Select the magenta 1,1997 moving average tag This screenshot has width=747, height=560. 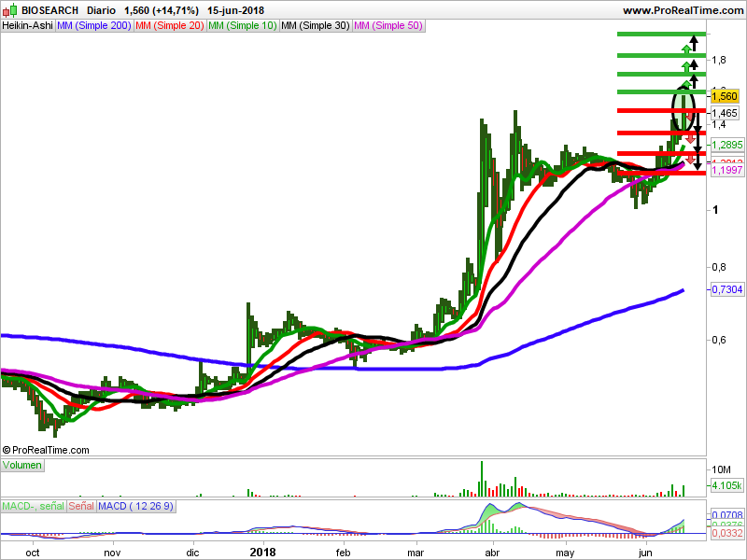(x=727, y=170)
